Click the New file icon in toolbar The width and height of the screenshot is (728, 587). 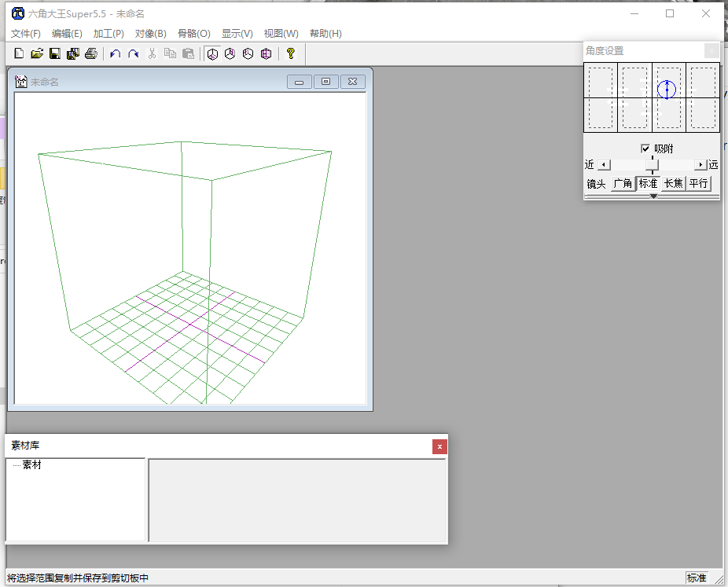coord(20,53)
